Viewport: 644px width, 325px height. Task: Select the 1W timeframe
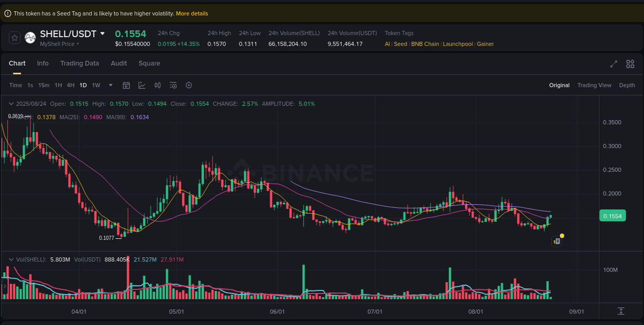96,85
